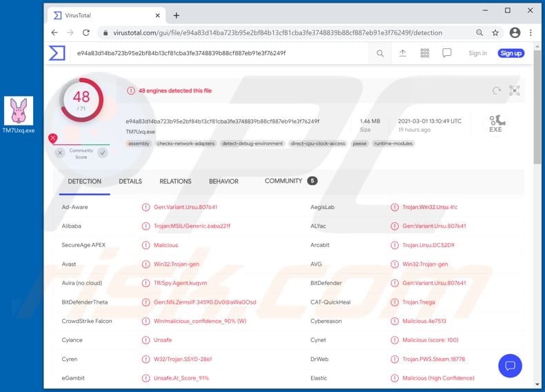Click the hash search input field
This screenshot has width=545, height=392.
[219, 53]
